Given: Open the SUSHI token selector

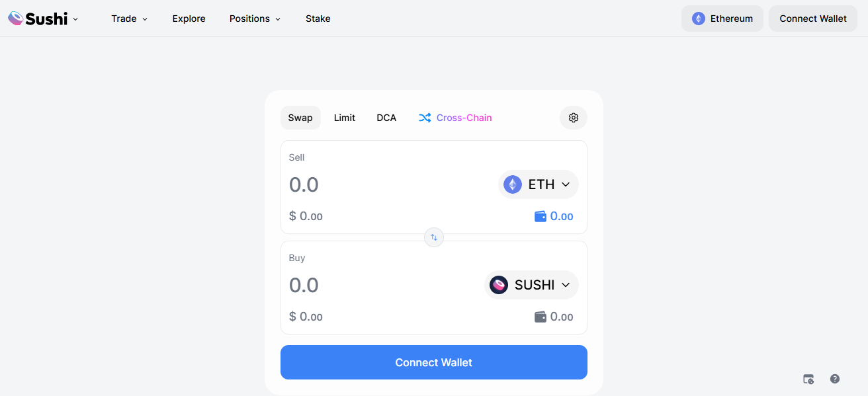Looking at the screenshot, I should click(531, 285).
